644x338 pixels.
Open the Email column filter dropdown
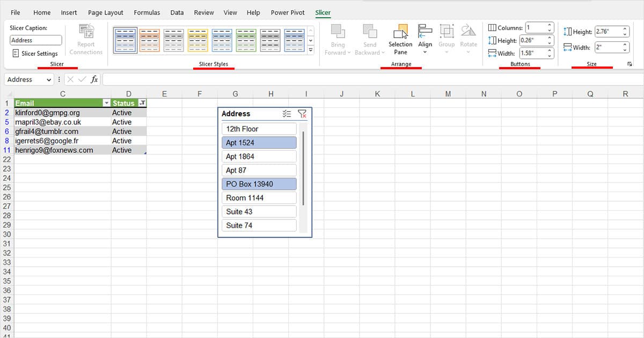tap(106, 102)
